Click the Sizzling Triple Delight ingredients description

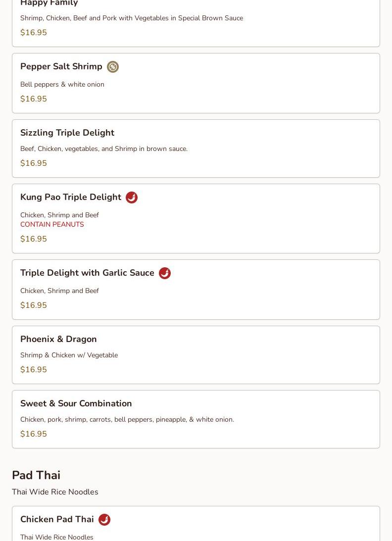coord(104,148)
